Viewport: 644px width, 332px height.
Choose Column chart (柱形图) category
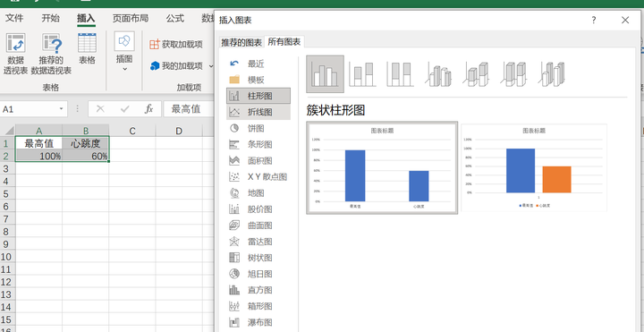[x=258, y=96]
